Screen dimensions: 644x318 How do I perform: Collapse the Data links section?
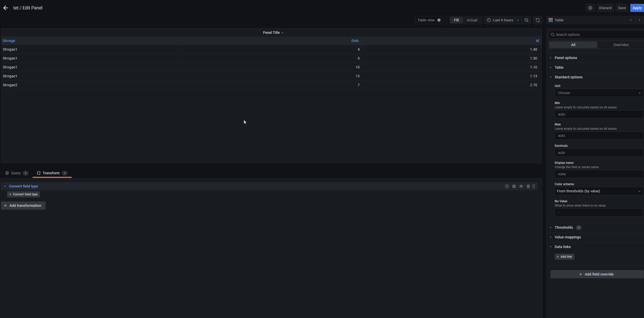563,247
